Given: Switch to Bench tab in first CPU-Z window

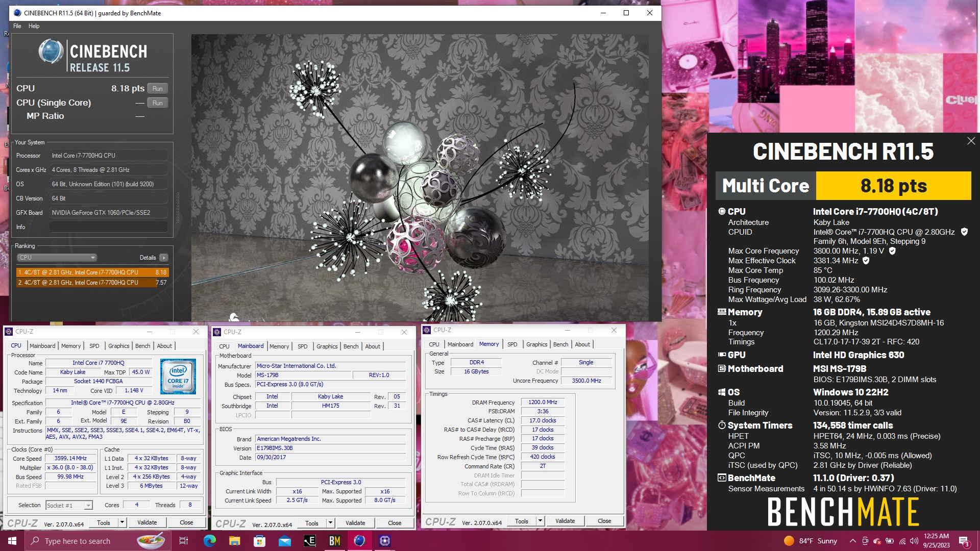Looking at the screenshot, I should [142, 346].
